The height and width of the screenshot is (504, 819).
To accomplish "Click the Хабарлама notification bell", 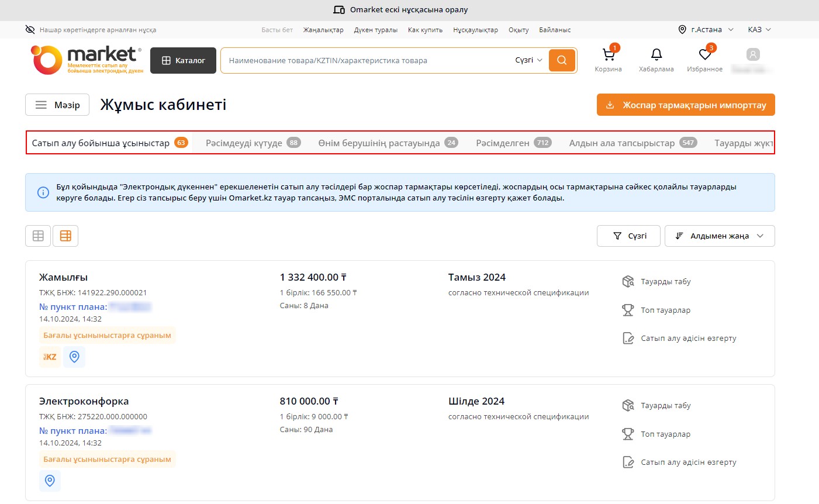I will click(x=656, y=56).
